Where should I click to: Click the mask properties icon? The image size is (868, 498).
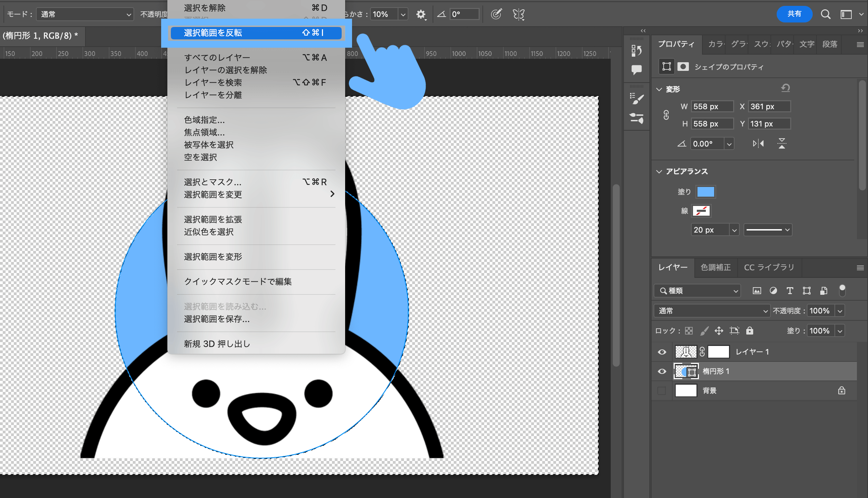683,66
